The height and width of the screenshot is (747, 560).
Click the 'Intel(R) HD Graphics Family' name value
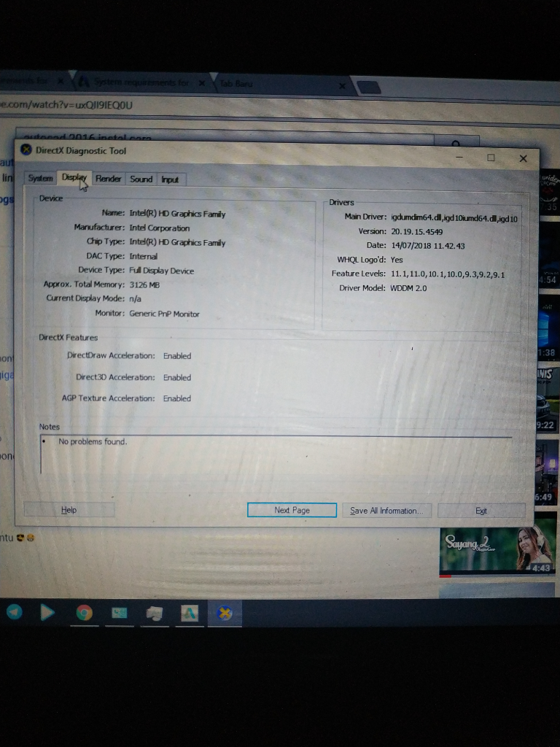click(177, 214)
